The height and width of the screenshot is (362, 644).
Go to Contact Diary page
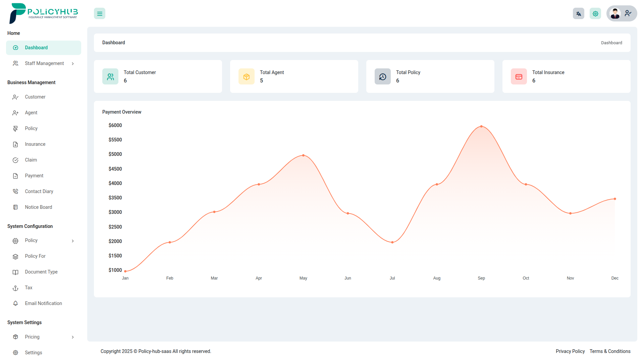pos(39,191)
